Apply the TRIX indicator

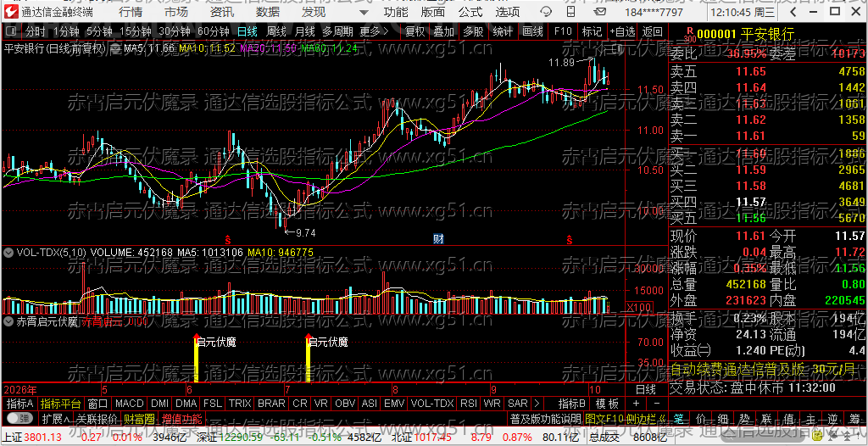(x=240, y=404)
